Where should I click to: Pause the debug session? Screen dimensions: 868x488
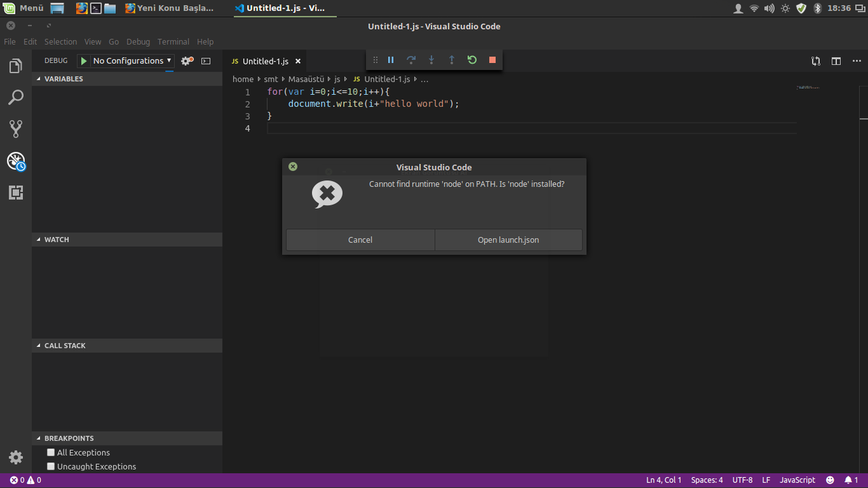pos(391,60)
